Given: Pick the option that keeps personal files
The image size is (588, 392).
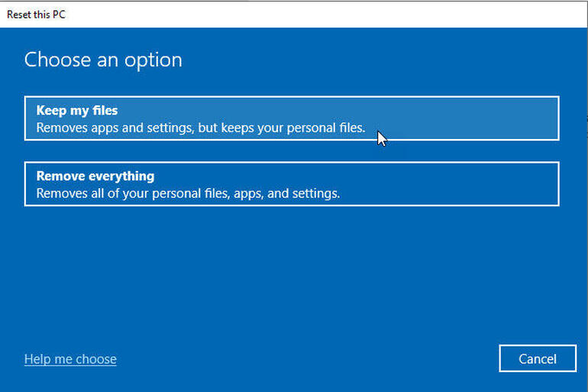Looking at the screenshot, I should [291, 118].
